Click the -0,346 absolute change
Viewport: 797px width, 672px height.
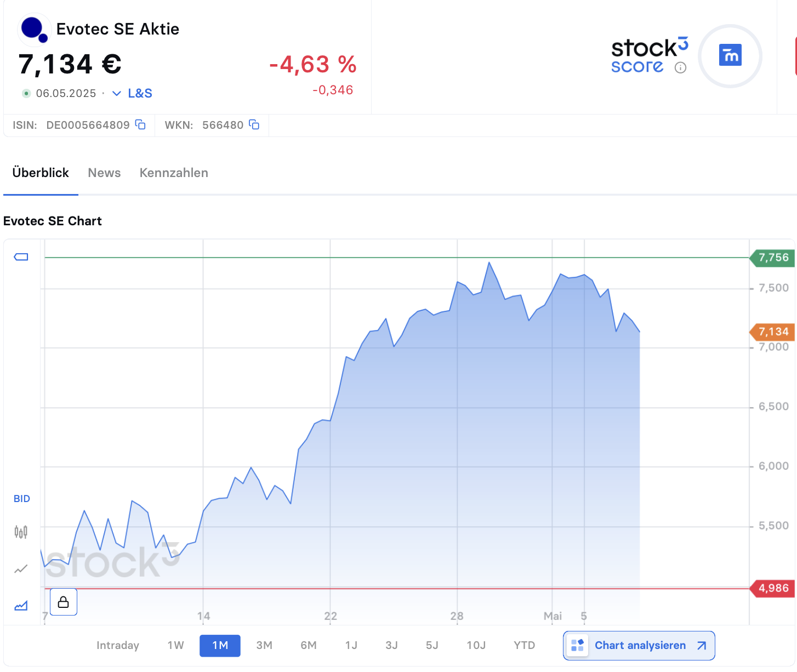point(333,90)
